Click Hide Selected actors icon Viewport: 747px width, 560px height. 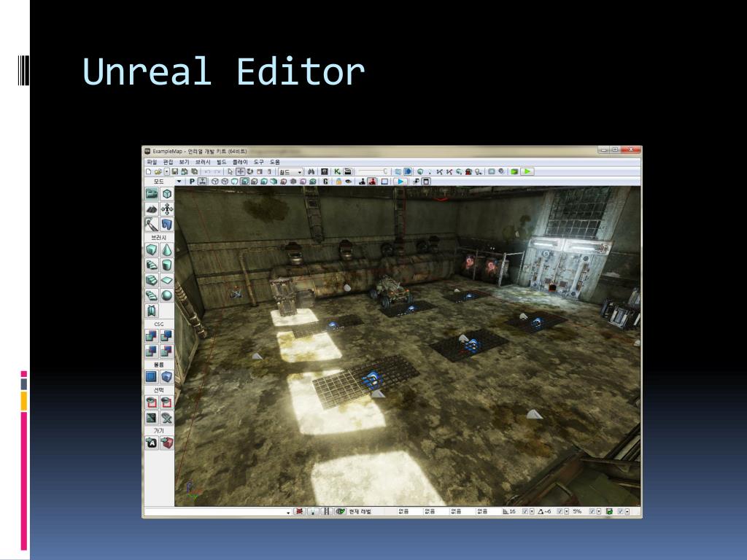167,402
